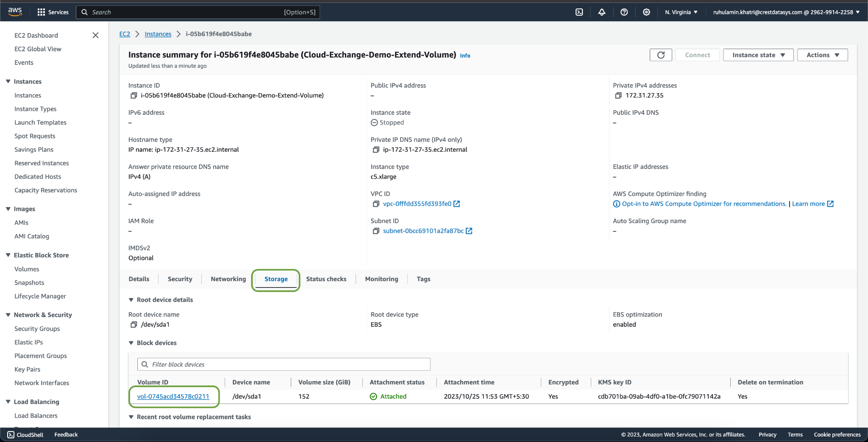Viewport: 868px width, 442px height.
Task: Collapse the Network & Security section
Action: point(8,315)
